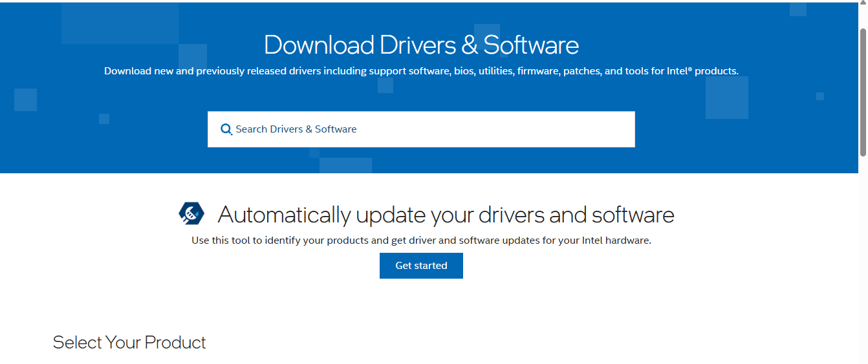The width and height of the screenshot is (868, 364).
Task: Click the Get started button
Action: (421, 266)
